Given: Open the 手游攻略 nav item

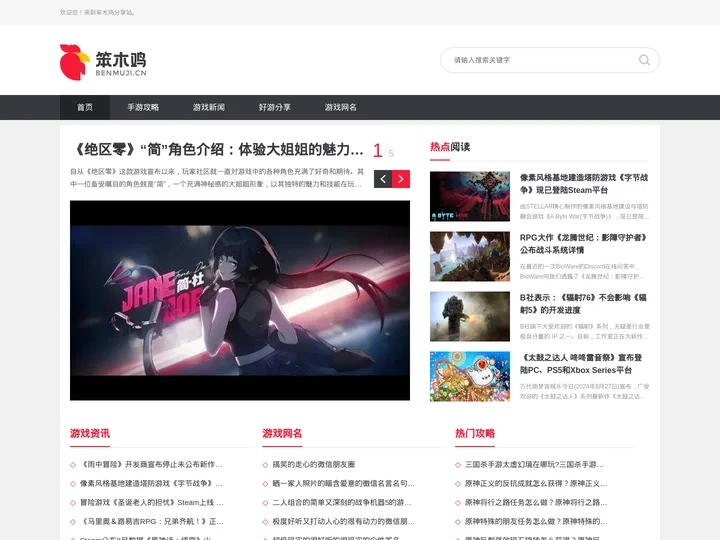Looking at the screenshot, I should point(143,107).
